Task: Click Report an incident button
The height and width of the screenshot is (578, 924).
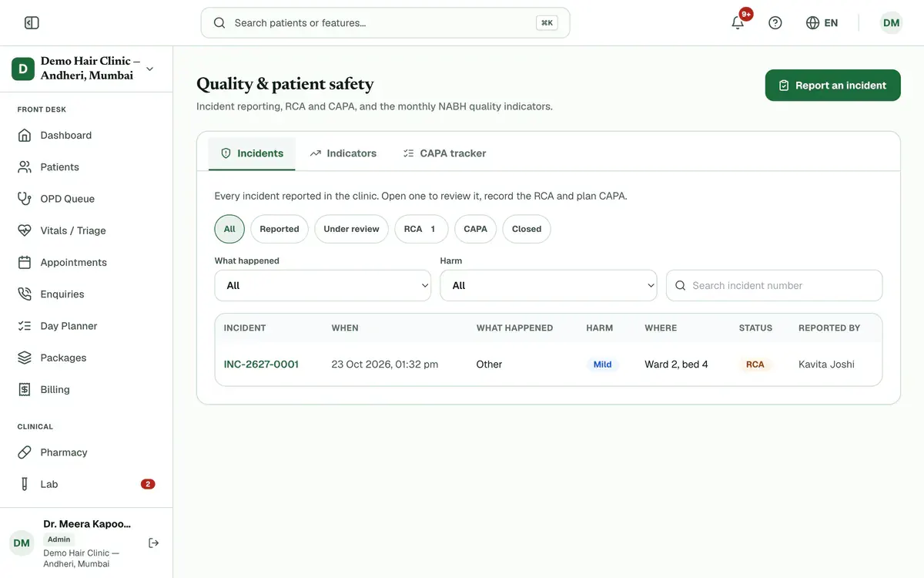Action: [832, 86]
